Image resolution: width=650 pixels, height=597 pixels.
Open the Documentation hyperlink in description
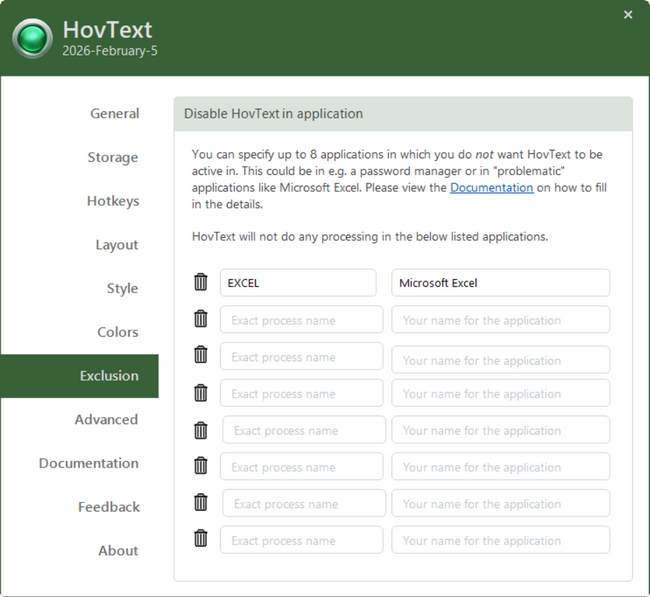491,188
